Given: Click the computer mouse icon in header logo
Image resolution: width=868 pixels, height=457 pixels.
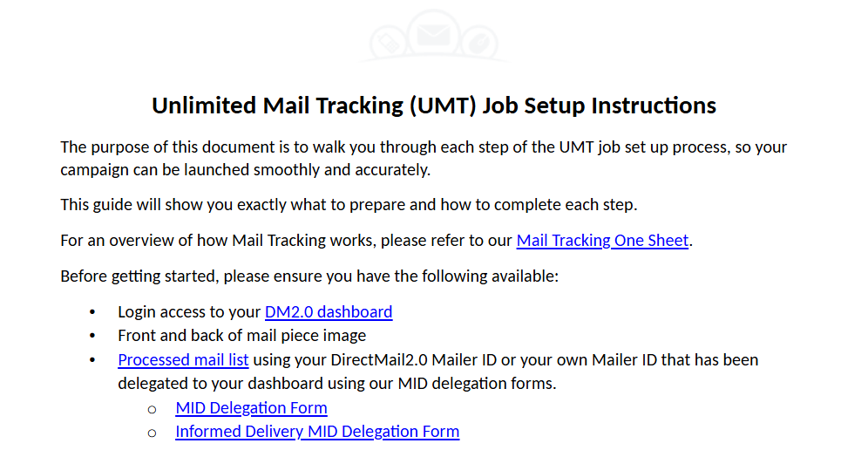Looking at the screenshot, I should point(479,43).
